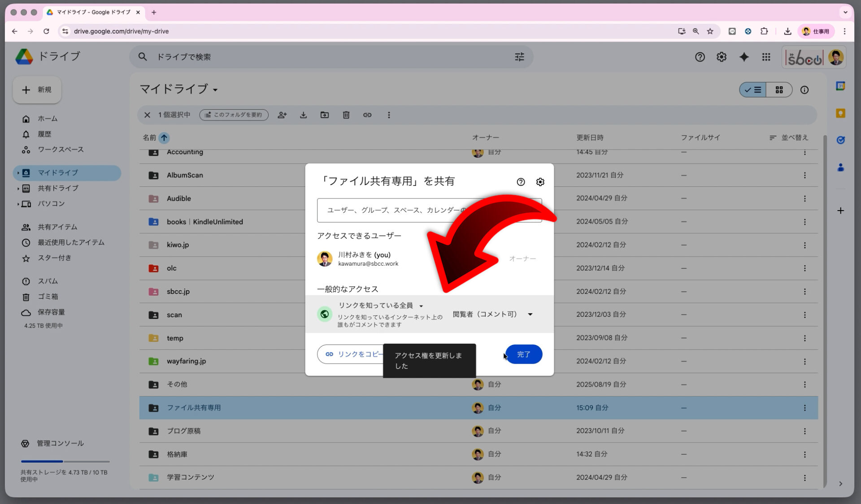Open Google Tasks in the side panel

841,140
